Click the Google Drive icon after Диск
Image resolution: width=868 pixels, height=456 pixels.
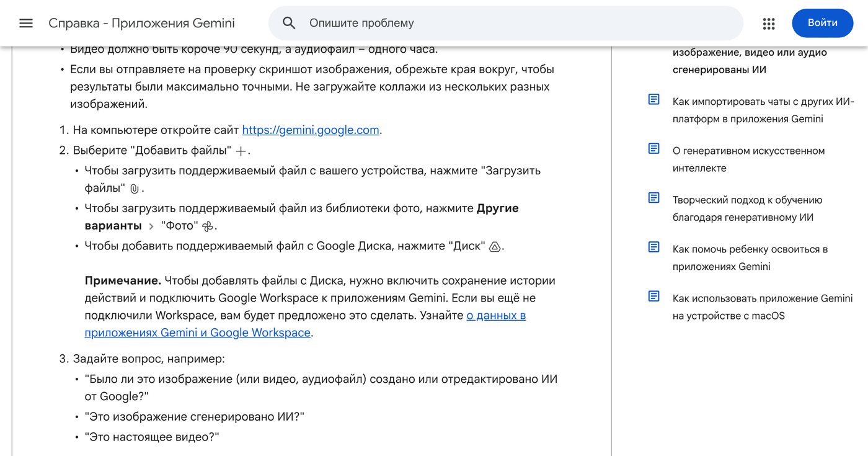495,247
